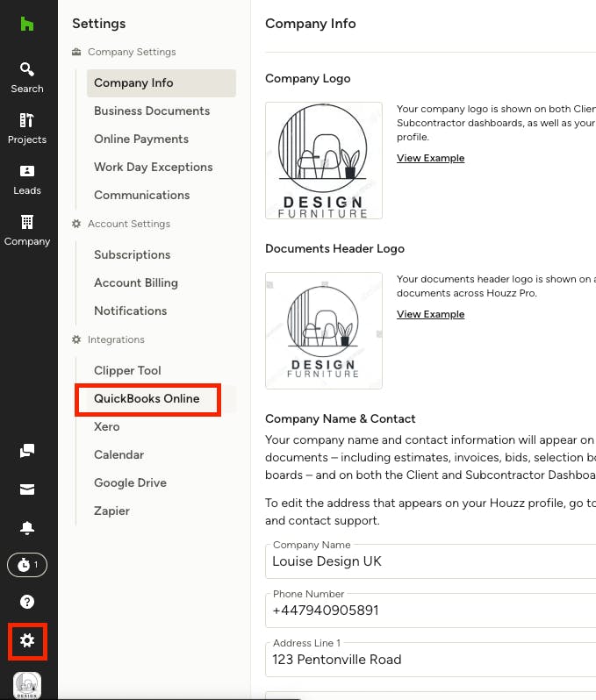Open the notifications bell icon
596x700 pixels.
27,528
